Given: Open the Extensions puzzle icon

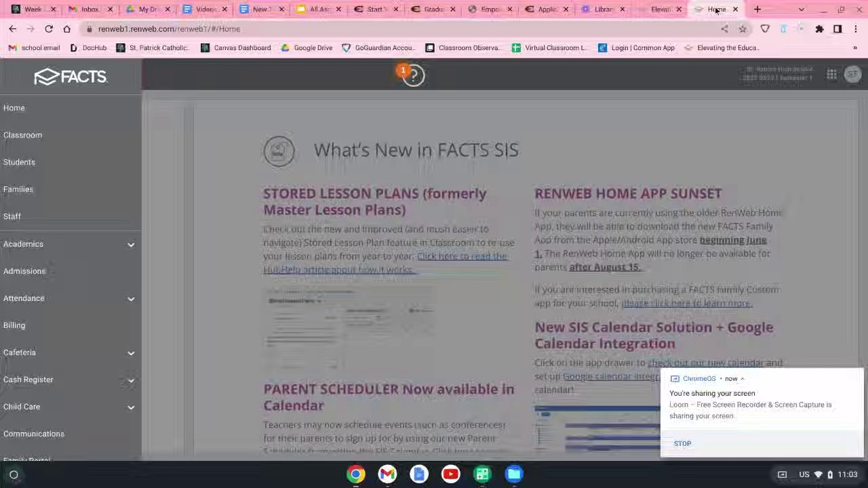Looking at the screenshot, I should tap(819, 29).
